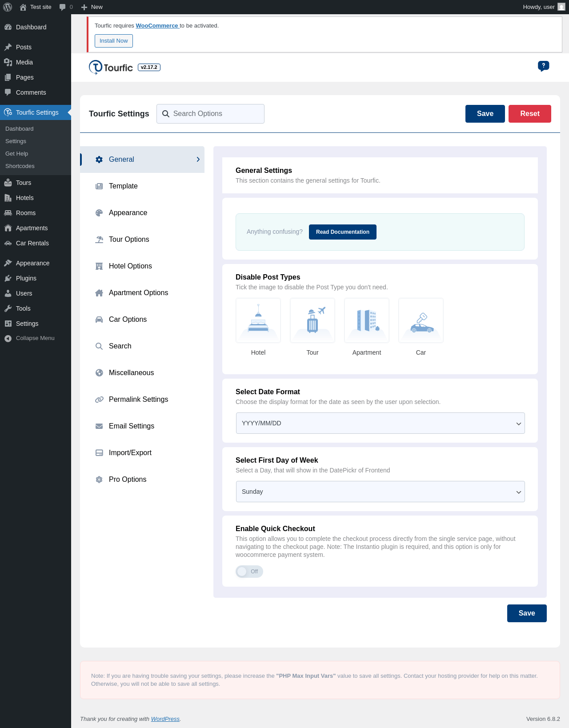Open the Hotel Options tab

click(x=142, y=266)
